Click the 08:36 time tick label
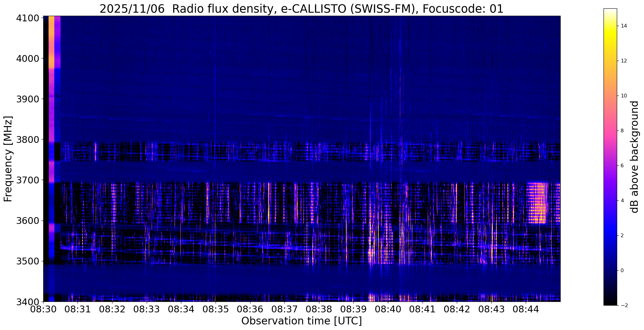The width and height of the screenshot is (644, 330). [250, 309]
